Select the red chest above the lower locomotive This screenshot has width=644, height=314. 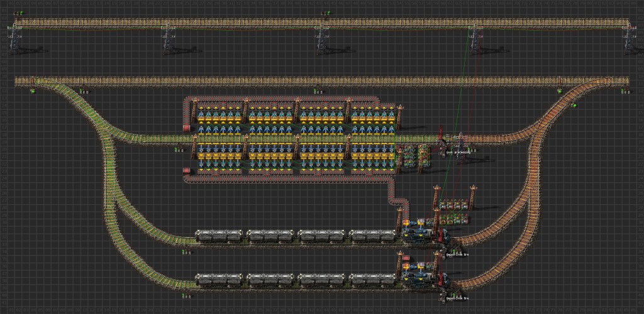(x=406, y=258)
